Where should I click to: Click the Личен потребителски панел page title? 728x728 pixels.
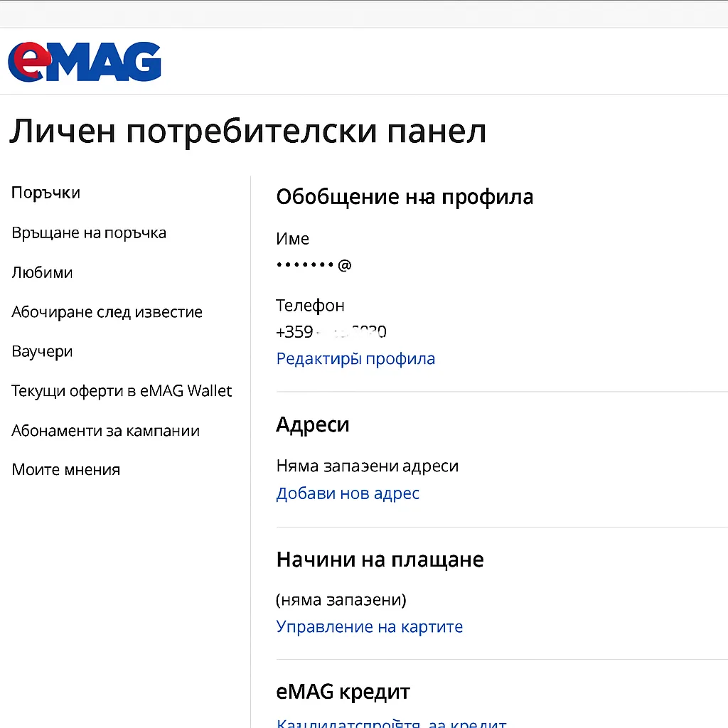(247, 132)
